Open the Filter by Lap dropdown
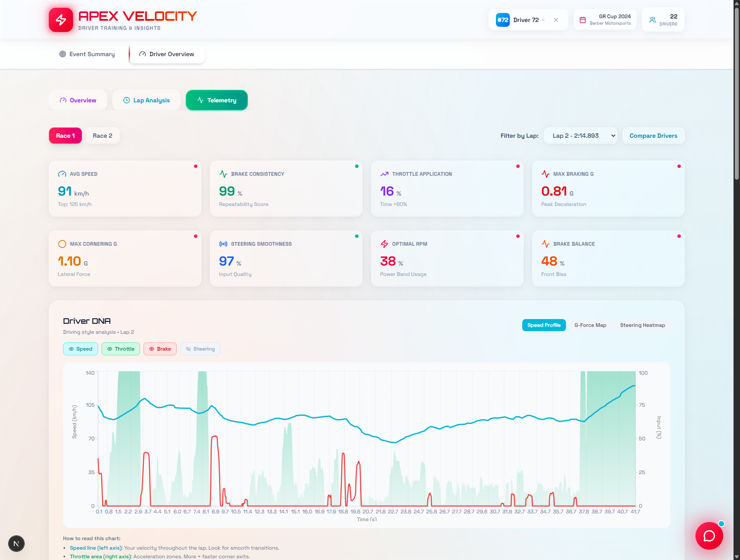 click(x=580, y=136)
